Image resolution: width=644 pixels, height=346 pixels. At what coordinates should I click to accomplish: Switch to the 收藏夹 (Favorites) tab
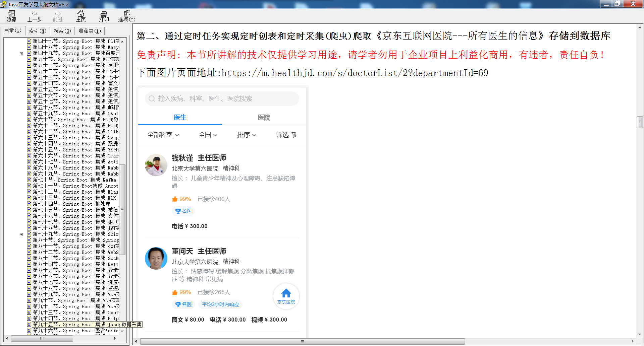coord(90,31)
